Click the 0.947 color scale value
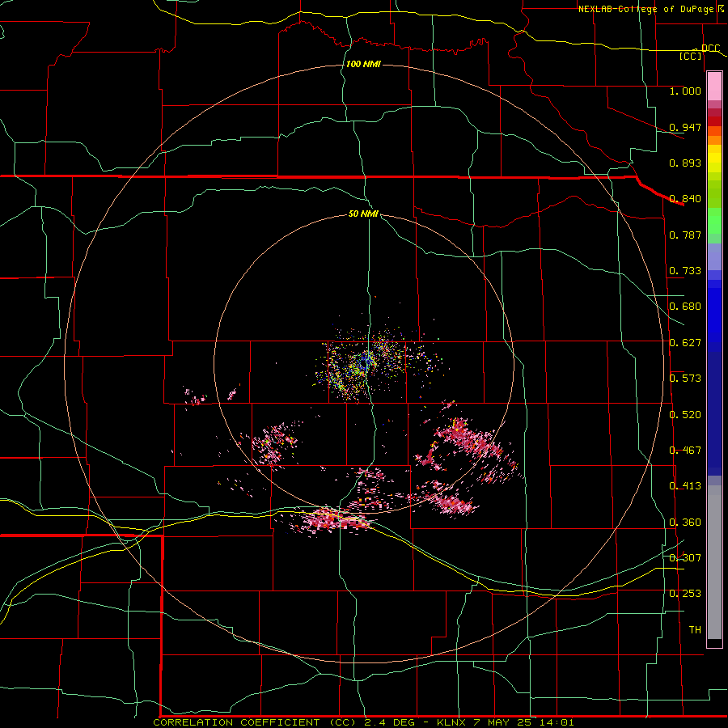Image resolution: width=728 pixels, height=728 pixels. 685,127
